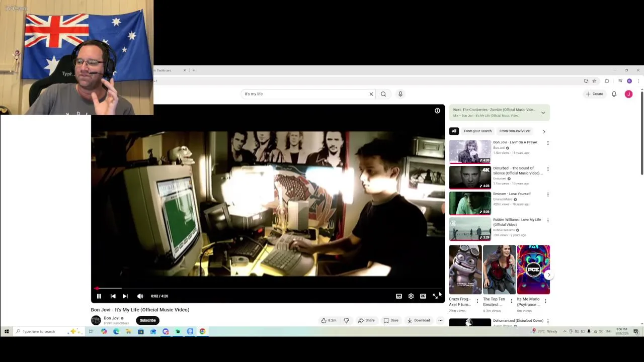The image size is (644, 362).
Task: Open YouTube notifications bell
Action: 614,94
